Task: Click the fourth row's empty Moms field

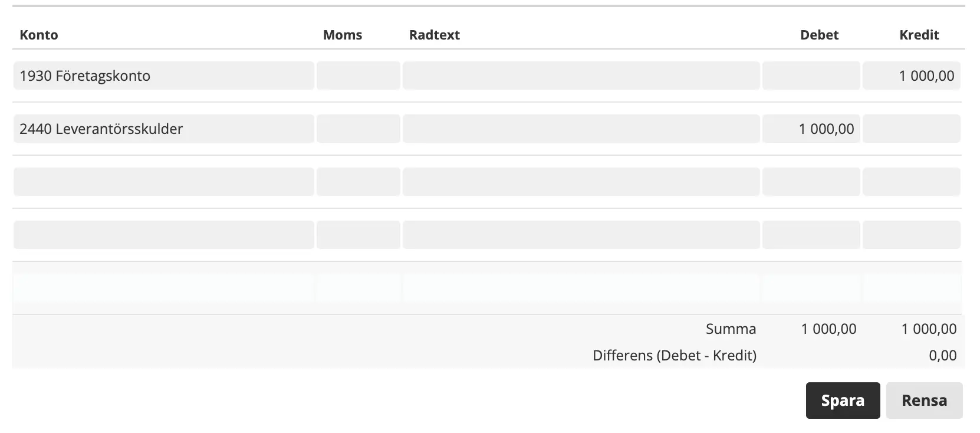Action: (x=358, y=235)
